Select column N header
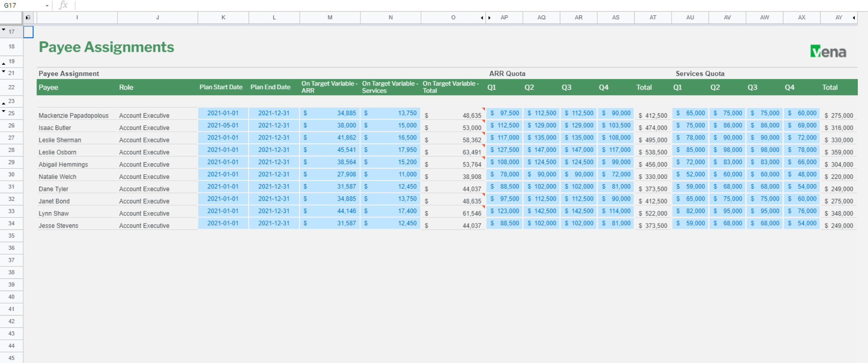 point(391,17)
